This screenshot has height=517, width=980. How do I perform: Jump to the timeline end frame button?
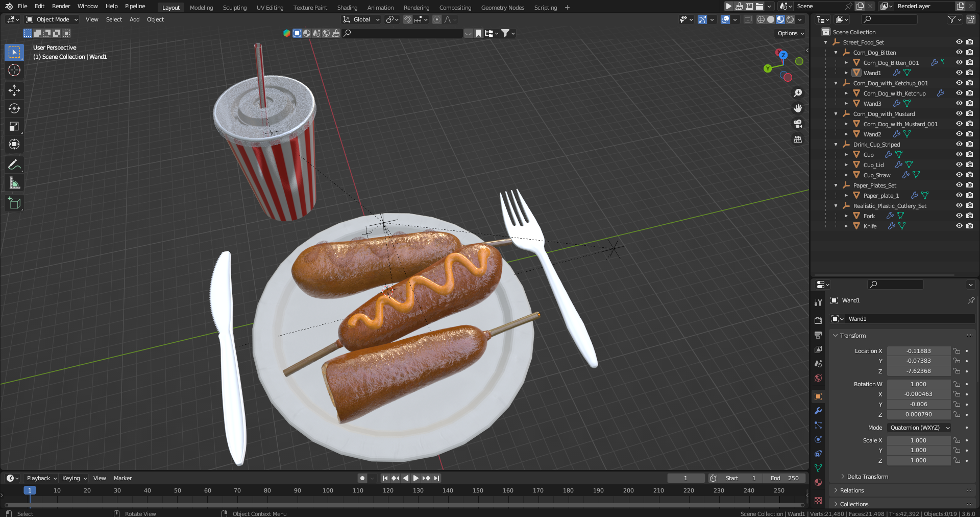(x=436, y=478)
